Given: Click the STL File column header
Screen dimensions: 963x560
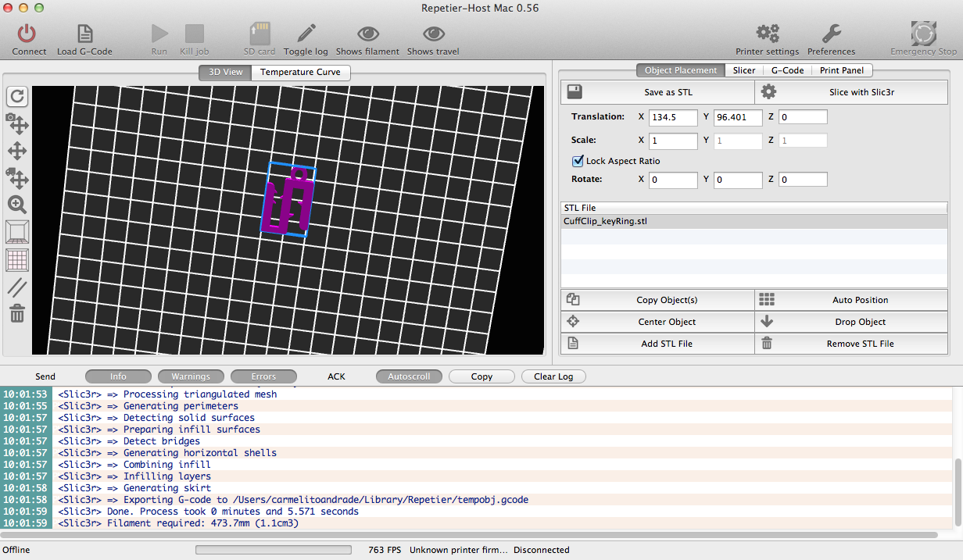Looking at the screenshot, I should pyautogui.click(x=754, y=208).
